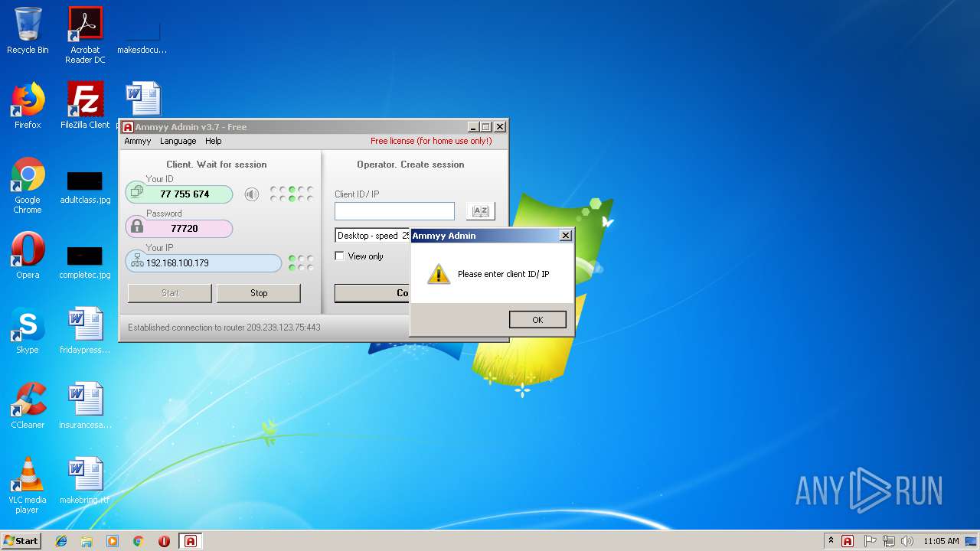This screenshot has height=551, width=980.
Task: Click the Opera icon in the taskbar
Action: 164,541
